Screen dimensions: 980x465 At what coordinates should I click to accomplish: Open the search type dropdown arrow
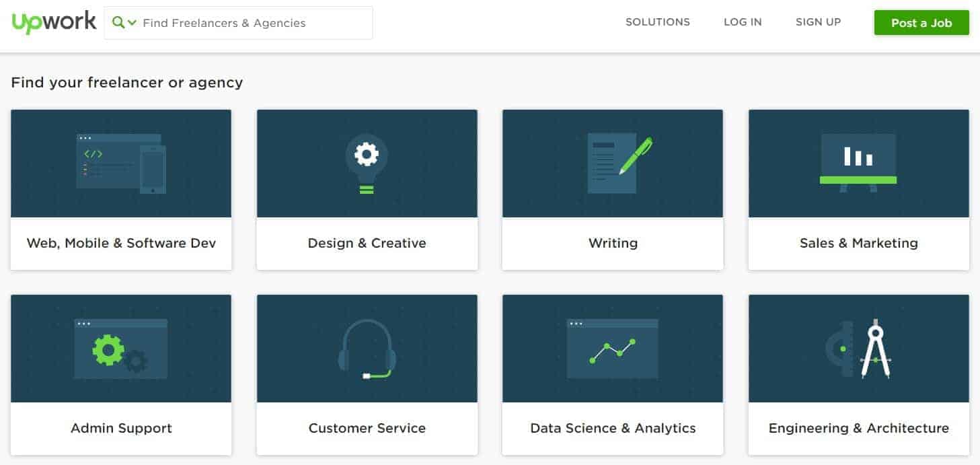coord(132,23)
